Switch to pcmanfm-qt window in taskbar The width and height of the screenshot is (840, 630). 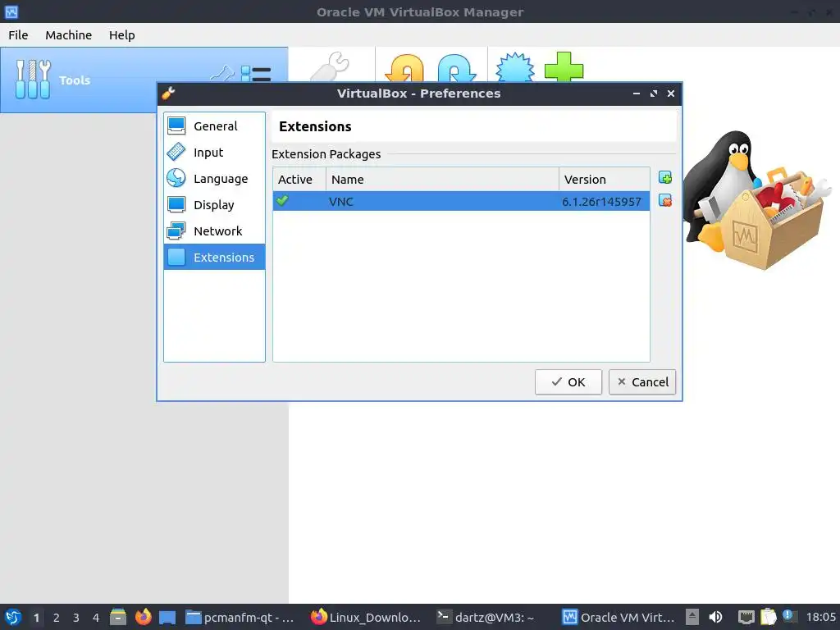point(240,617)
